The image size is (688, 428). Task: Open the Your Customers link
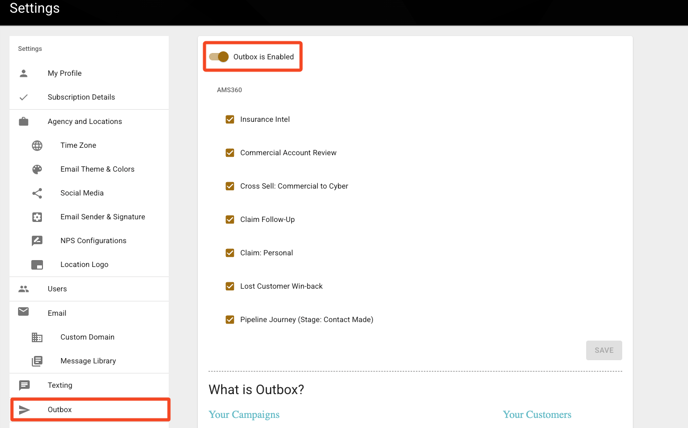tap(537, 414)
